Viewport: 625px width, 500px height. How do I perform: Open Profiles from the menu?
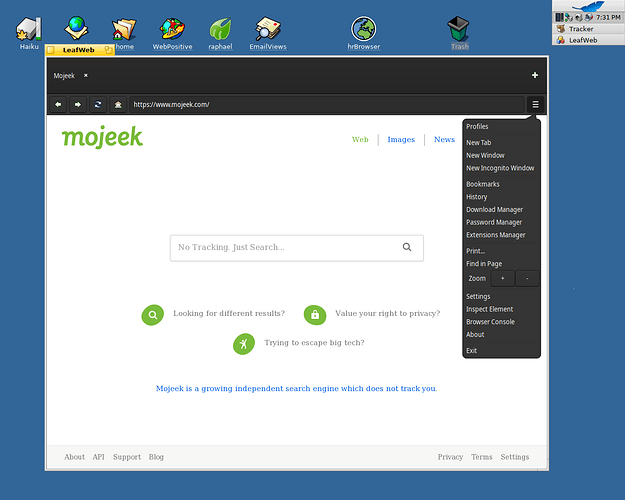501,126
